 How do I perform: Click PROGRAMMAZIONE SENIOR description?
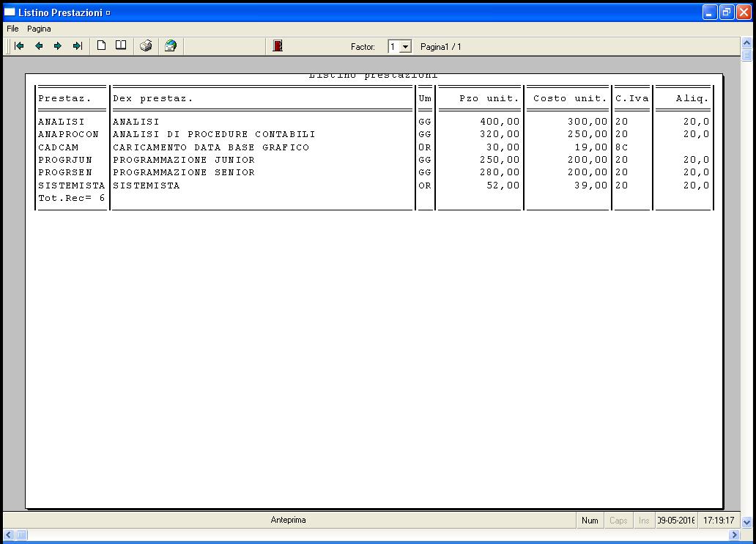click(184, 172)
